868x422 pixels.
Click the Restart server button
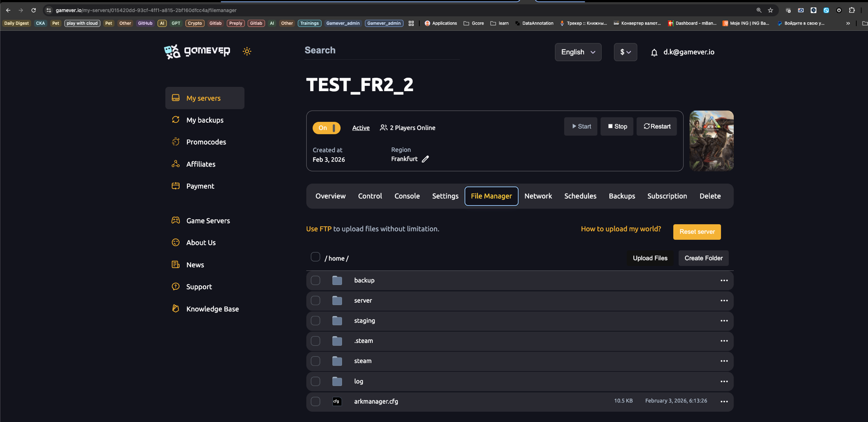657,127
